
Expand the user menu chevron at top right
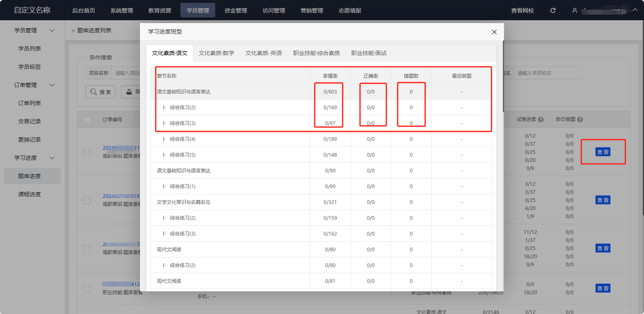635,10
